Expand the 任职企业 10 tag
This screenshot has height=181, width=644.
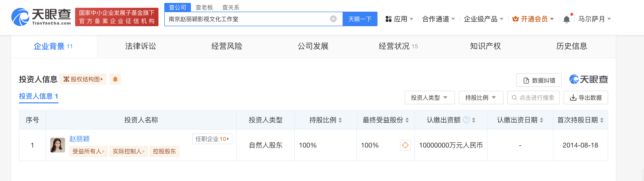(x=212, y=139)
